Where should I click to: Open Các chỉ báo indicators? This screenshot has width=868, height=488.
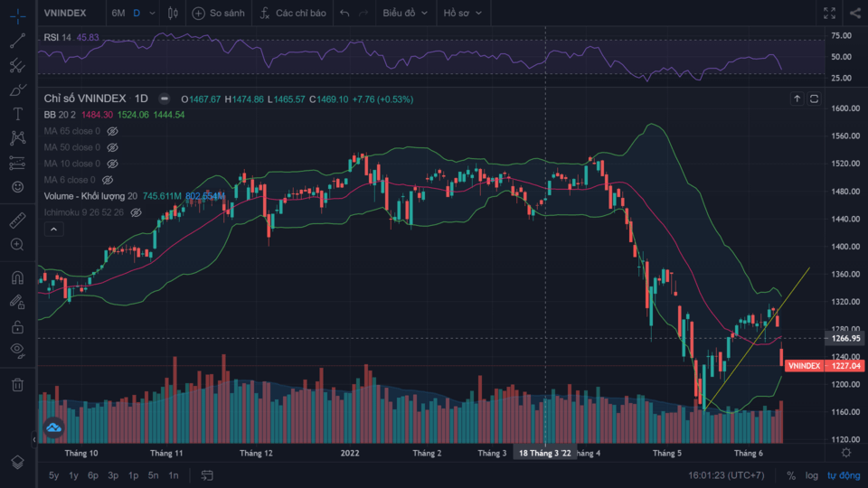tap(292, 14)
